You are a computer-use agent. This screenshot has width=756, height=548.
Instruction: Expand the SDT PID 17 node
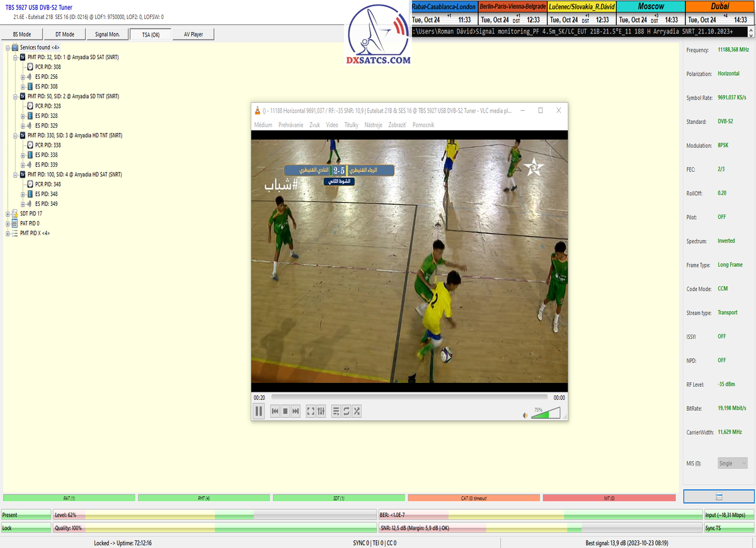(8, 214)
